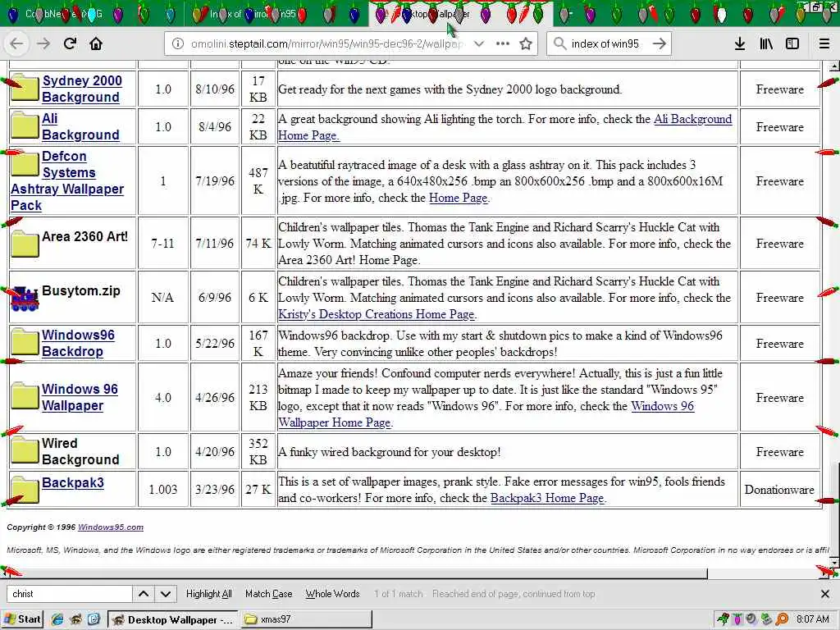Go forward one page

(x=43, y=43)
